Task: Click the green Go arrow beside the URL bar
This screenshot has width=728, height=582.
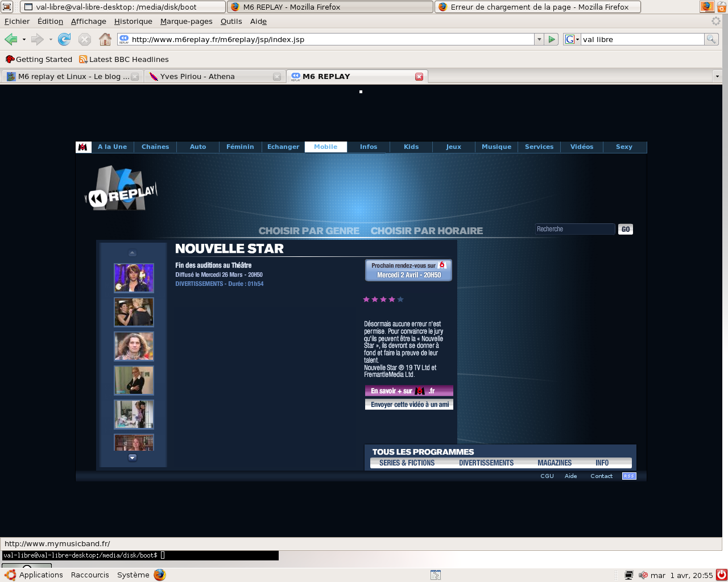Action: (552, 39)
